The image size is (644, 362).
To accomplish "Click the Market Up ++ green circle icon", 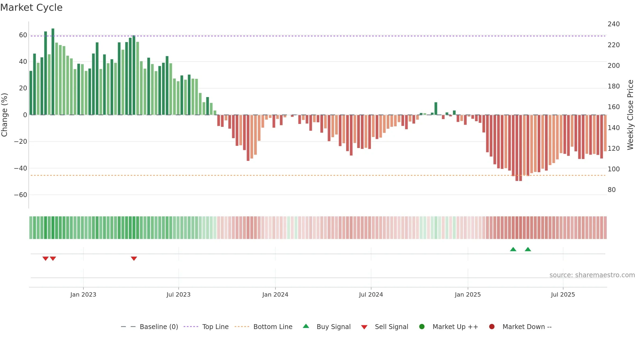I will click(x=422, y=327).
